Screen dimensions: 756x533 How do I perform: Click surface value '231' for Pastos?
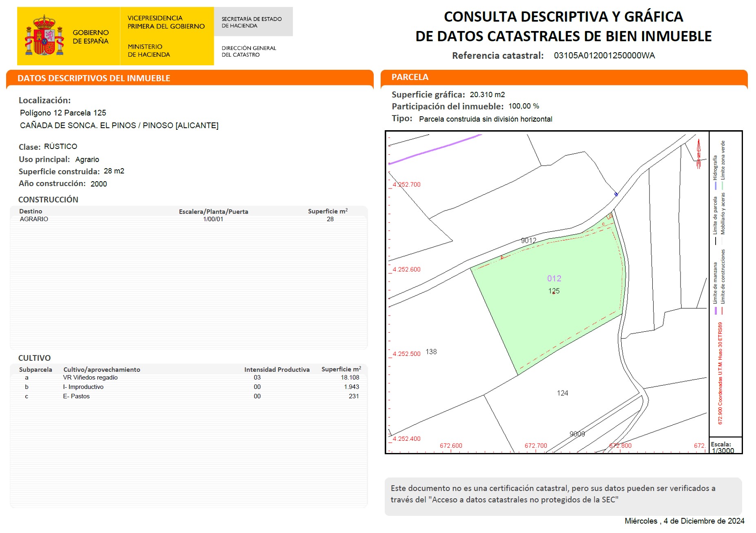[354, 396]
